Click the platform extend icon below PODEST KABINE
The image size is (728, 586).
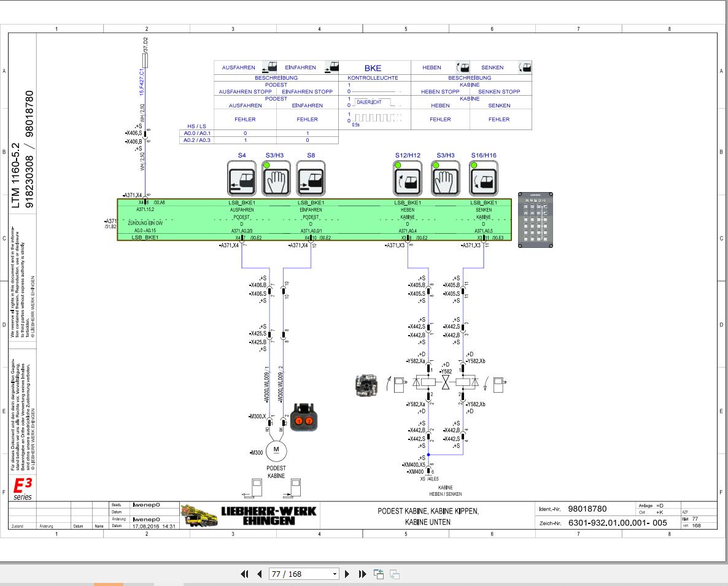253,488
